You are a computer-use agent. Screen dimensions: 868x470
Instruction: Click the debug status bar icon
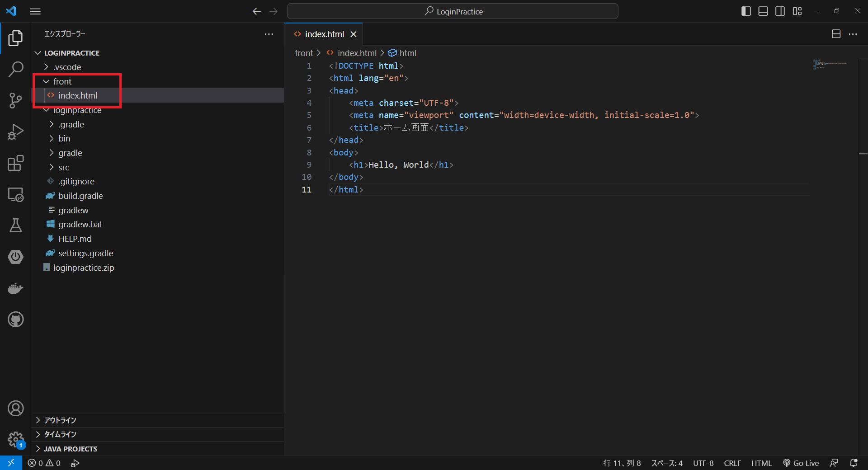[x=75, y=463]
